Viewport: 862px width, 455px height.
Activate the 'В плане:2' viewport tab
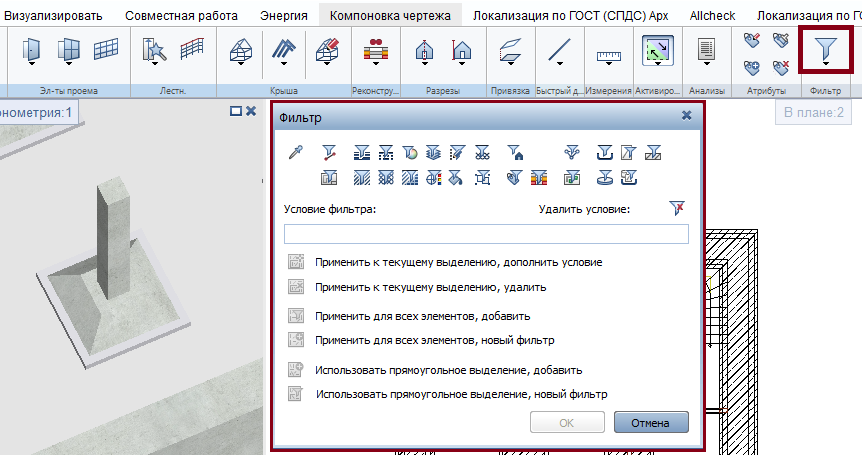pyautogui.click(x=813, y=113)
